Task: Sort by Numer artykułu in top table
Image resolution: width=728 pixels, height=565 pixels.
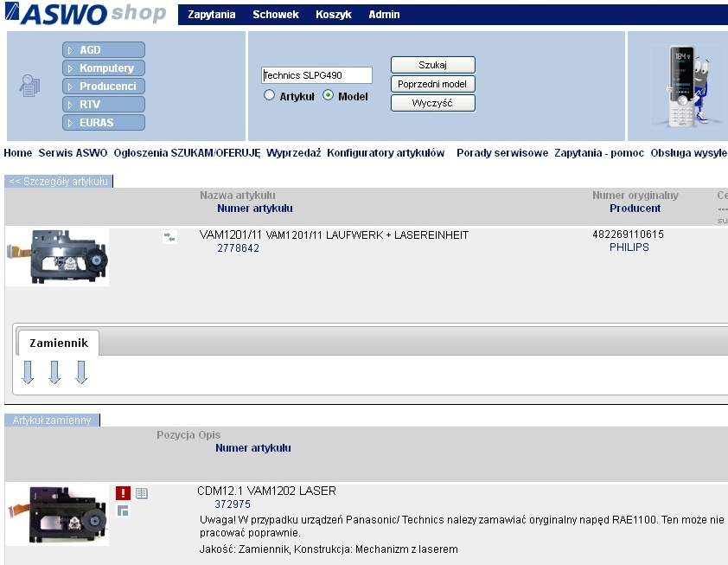Action: coord(255,209)
